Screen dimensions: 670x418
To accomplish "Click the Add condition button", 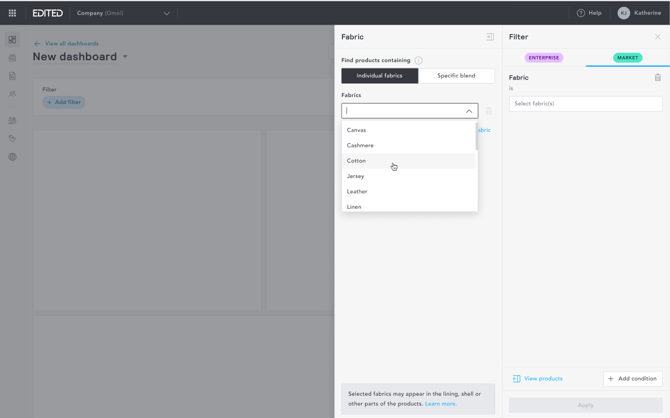I will 632,379.
